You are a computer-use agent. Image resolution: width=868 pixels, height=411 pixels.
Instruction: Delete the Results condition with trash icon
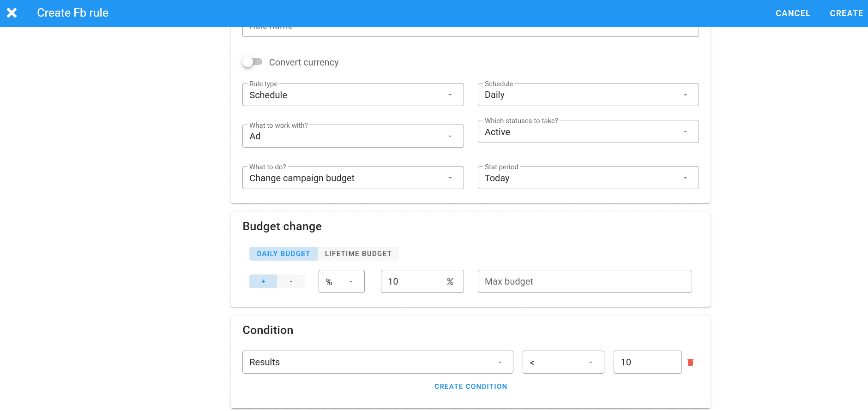point(690,362)
